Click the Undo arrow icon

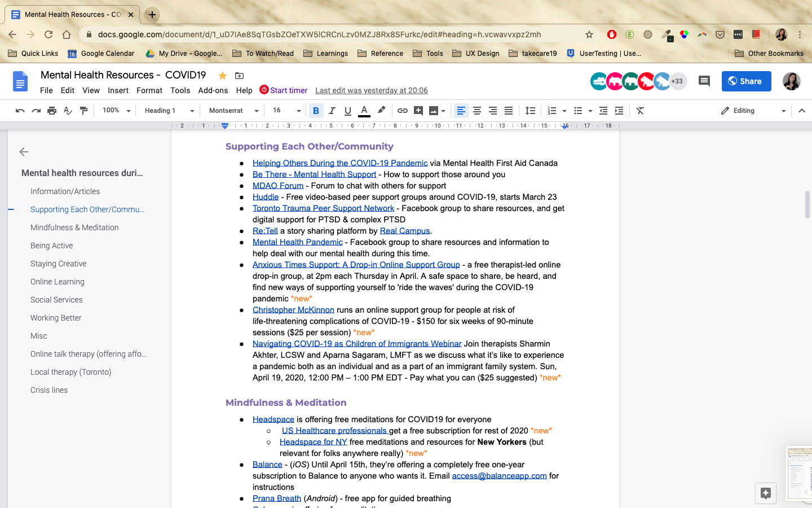click(x=20, y=111)
